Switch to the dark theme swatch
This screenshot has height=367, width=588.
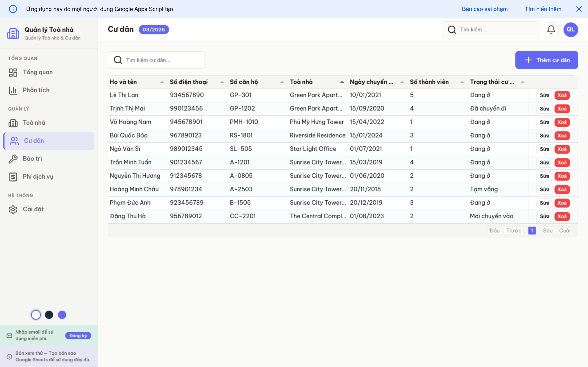(x=49, y=315)
